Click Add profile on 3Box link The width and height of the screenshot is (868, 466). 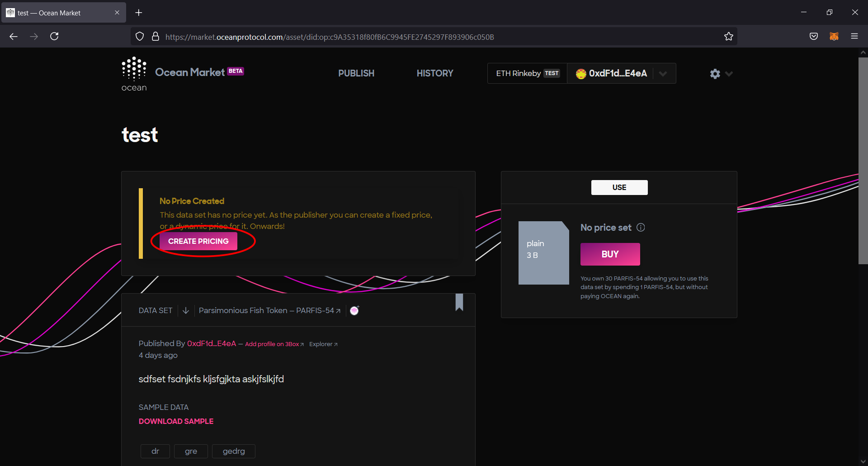(274, 344)
